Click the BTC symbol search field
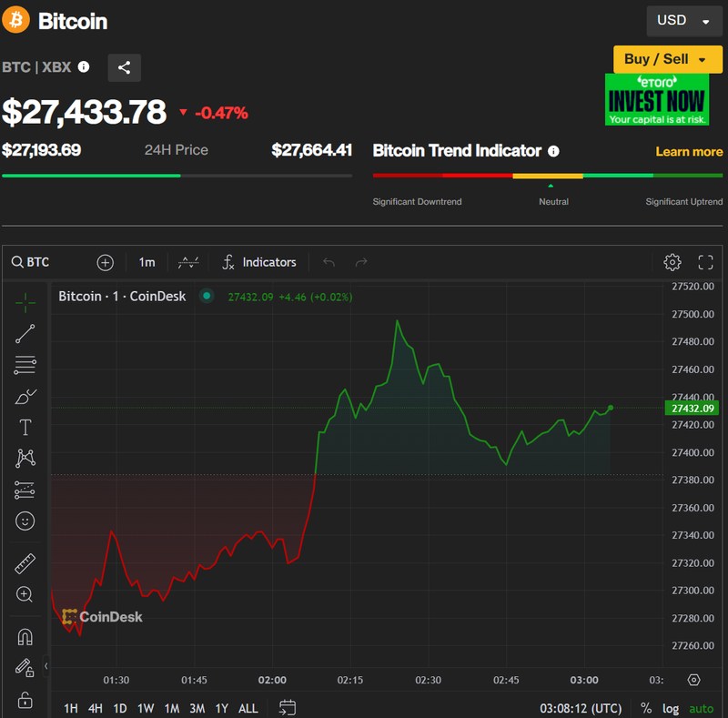Image resolution: width=728 pixels, height=718 pixels. coord(38,262)
